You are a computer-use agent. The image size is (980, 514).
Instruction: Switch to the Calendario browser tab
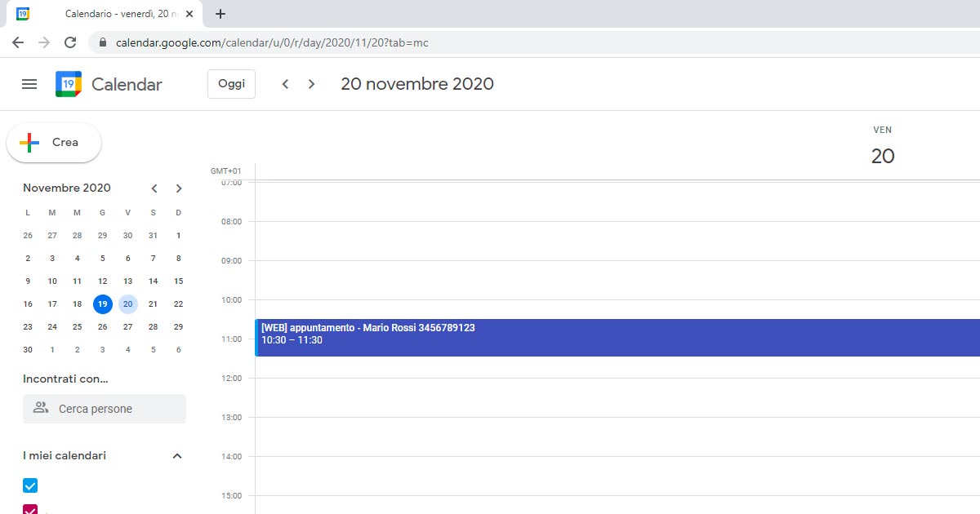pyautogui.click(x=106, y=14)
